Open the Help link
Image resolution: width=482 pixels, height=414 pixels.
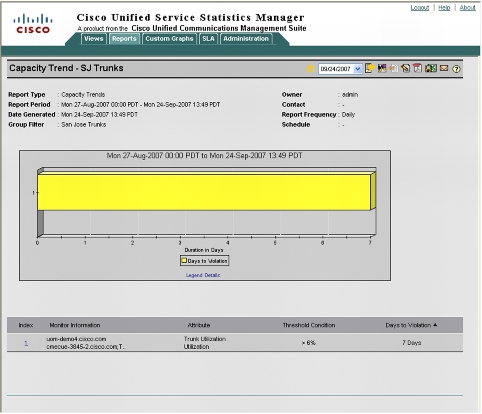tap(444, 8)
